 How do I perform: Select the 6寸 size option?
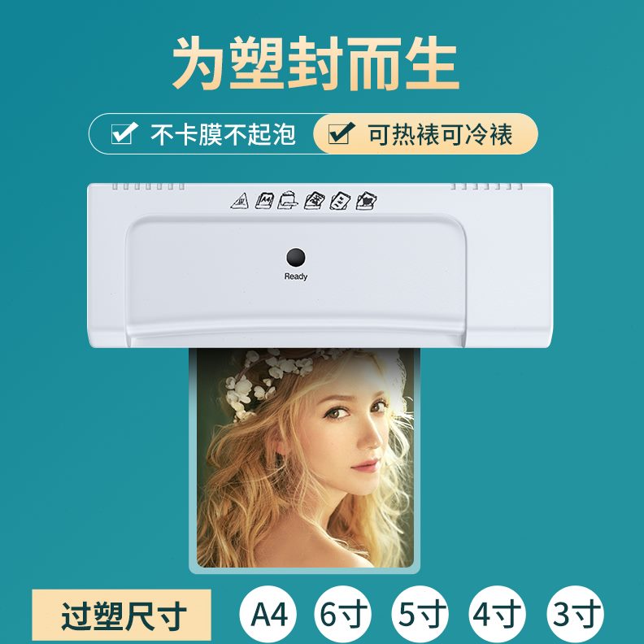pos(343,615)
